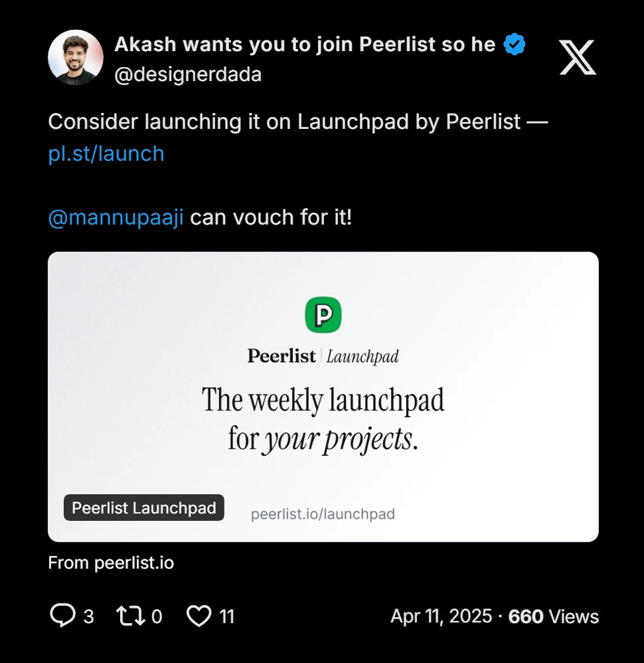Open the weekly launchpad headline preview card
The width and height of the screenshot is (644, 663).
coord(323,419)
